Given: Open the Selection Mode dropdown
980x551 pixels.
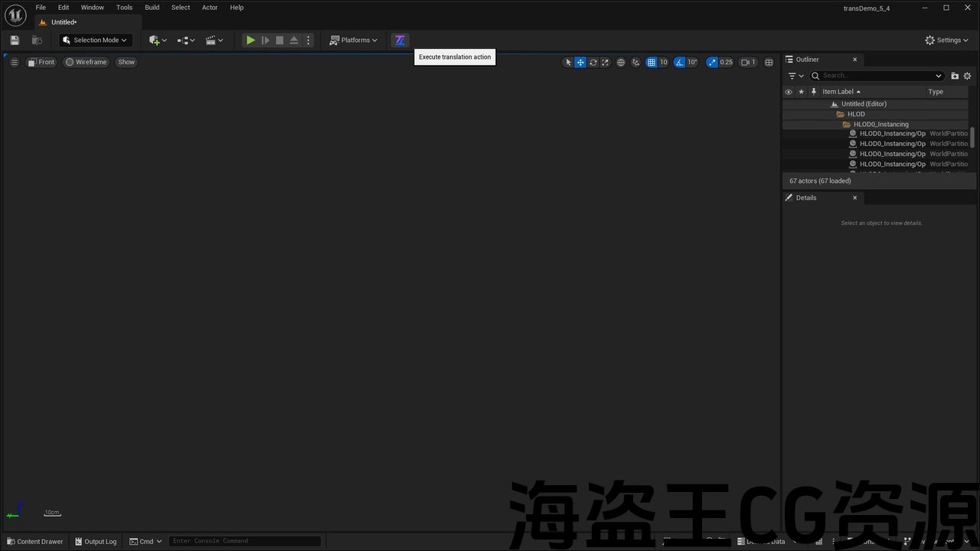Looking at the screenshot, I should tap(96, 41).
